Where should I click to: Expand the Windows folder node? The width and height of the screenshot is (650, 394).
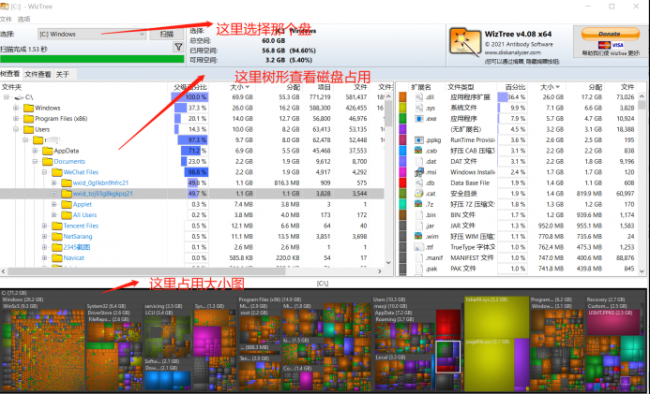pos(16,108)
